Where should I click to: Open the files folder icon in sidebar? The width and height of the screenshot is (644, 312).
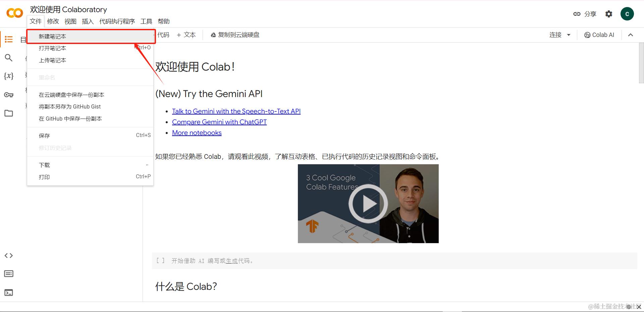(x=9, y=113)
